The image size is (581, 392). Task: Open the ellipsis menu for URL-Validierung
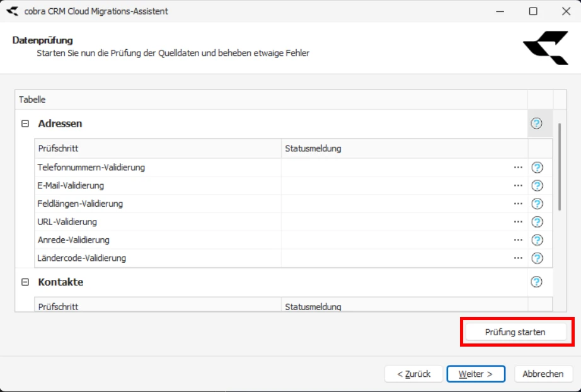517,222
